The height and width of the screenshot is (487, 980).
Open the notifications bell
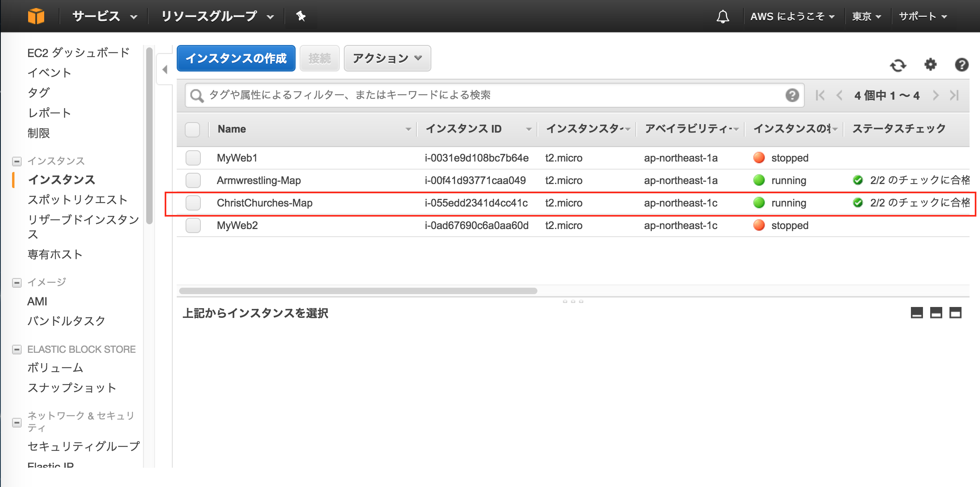click(723, 16)
